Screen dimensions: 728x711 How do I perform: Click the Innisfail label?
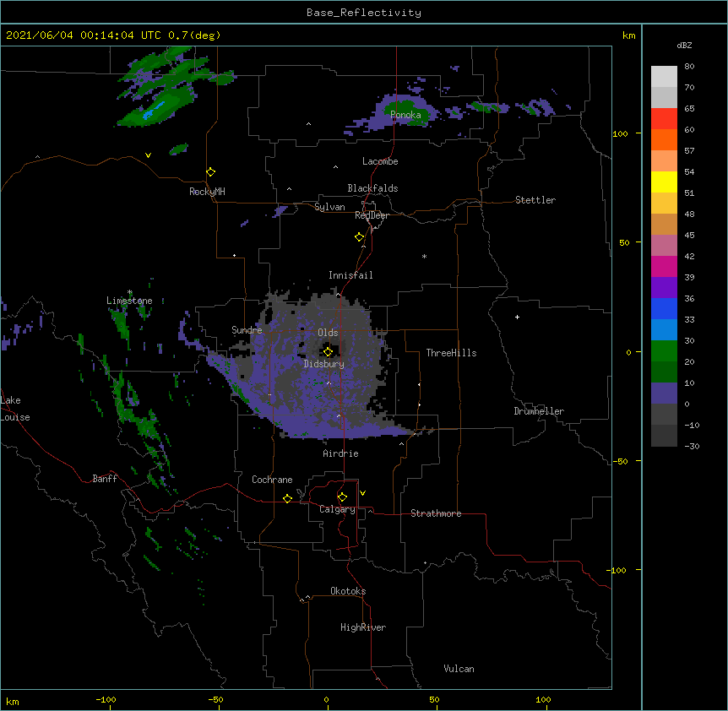coord(350,275)
